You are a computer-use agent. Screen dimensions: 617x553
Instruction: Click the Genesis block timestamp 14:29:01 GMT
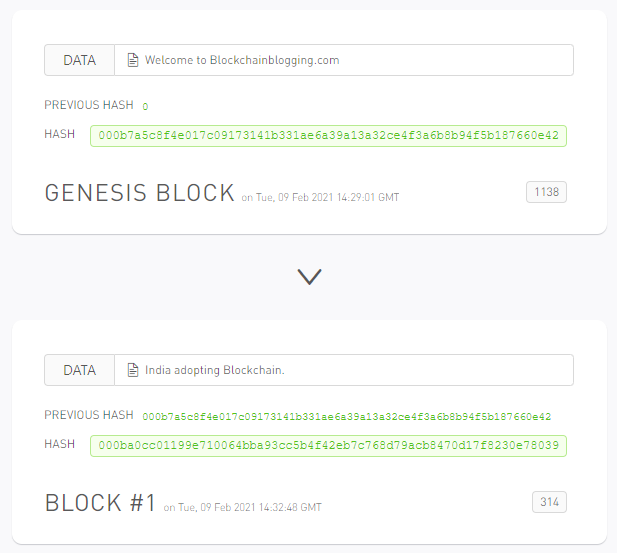coord(320,198)
